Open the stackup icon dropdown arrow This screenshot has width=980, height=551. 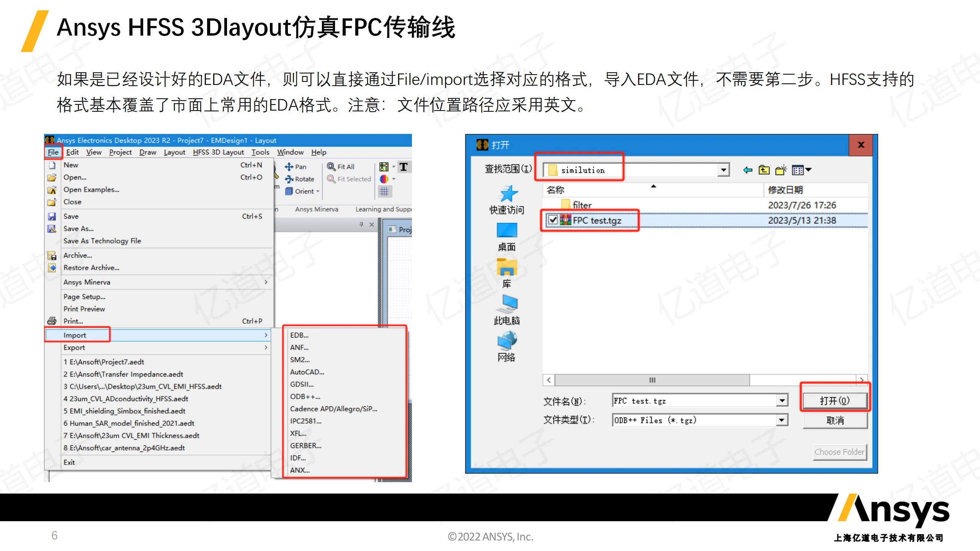(394, 167)
